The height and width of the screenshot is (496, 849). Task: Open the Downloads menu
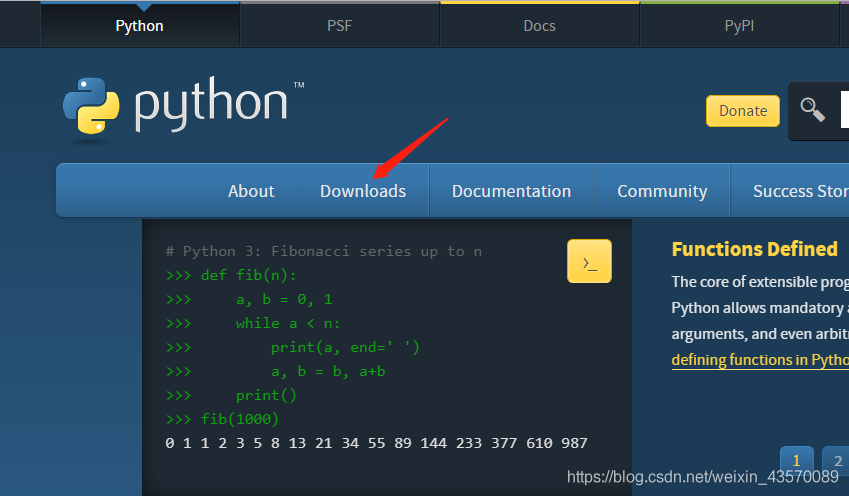[x=363, y=191]
